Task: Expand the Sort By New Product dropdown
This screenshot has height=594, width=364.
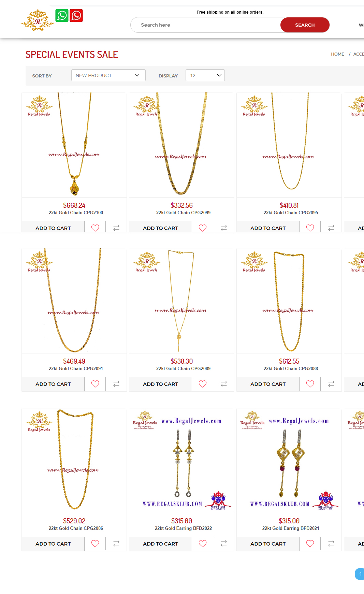Action: point(108,75)
